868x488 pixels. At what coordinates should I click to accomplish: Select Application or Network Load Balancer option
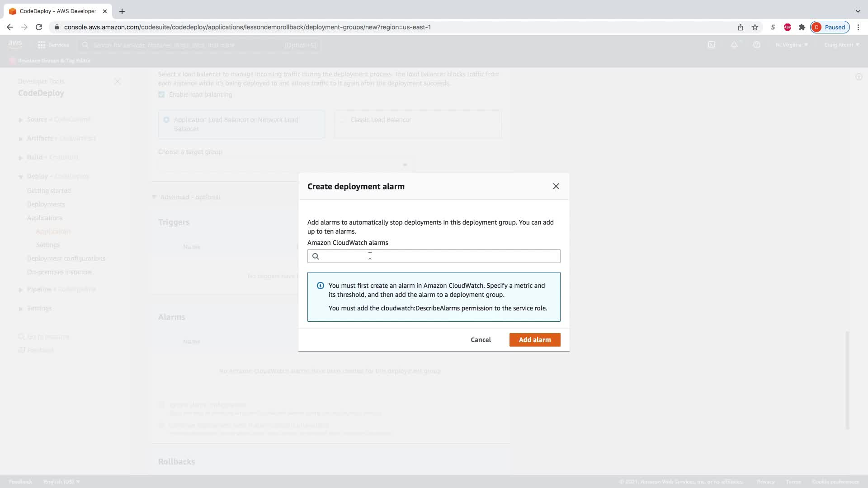[166, 120]
